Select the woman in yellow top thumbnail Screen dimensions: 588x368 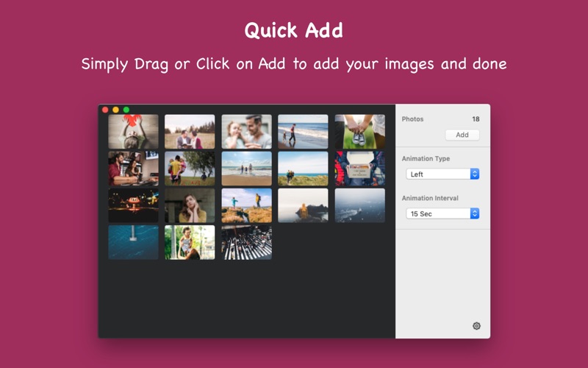click(190, 205)
